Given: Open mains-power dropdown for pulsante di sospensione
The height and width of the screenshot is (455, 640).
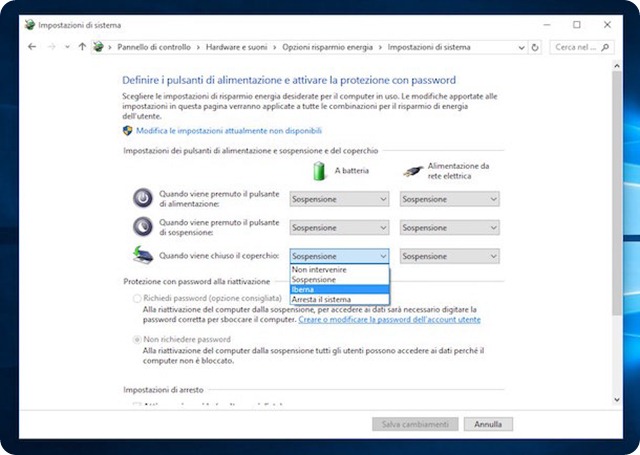Looking at the screenshot, I should (x=449, y=228).
